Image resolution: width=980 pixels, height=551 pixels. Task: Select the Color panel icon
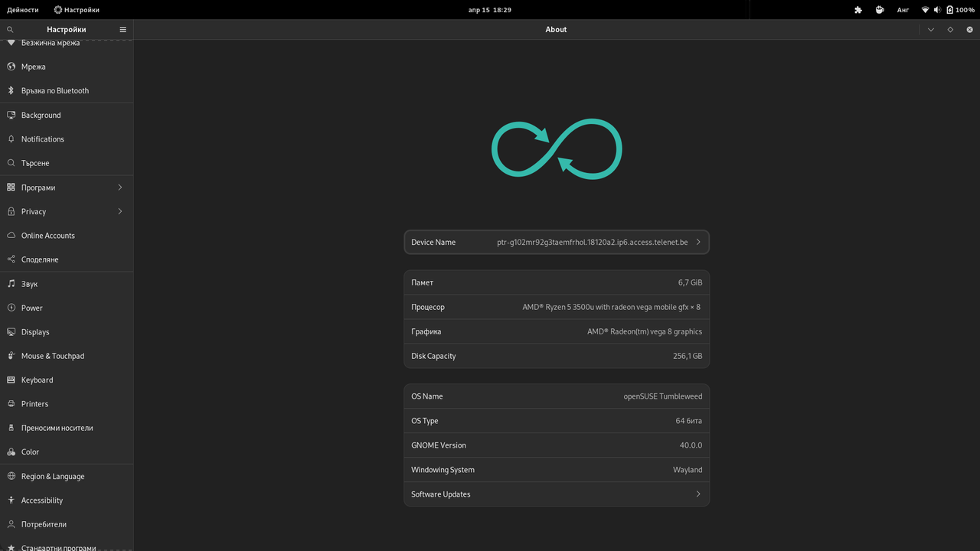tap(11, 452)
